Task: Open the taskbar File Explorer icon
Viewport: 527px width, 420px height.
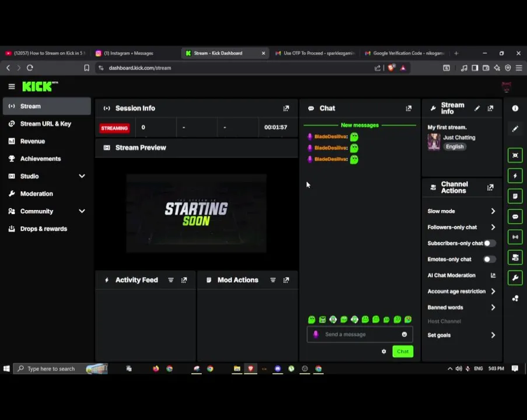Action: coord(237,369)
